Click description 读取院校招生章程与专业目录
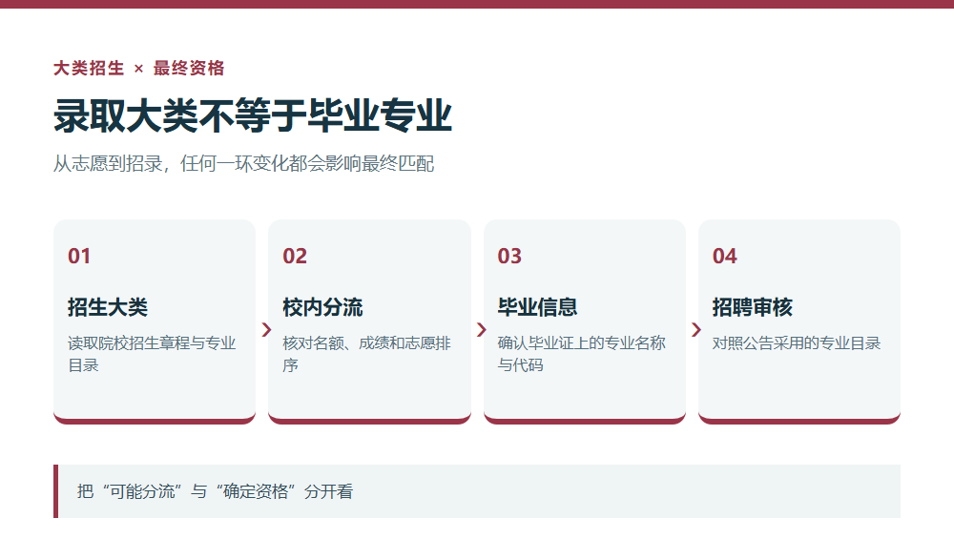Image resolution: width=954 pixels, height=560 pixels. tap(152, 354)
